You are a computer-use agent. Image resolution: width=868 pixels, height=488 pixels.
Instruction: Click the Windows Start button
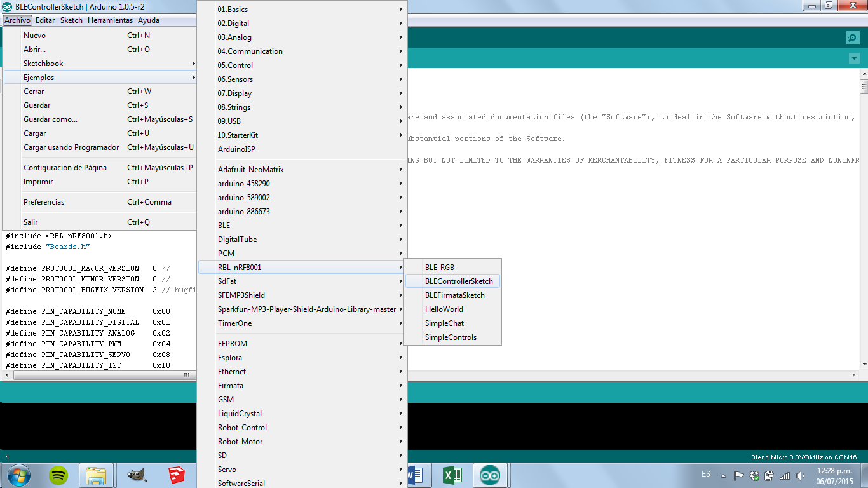click(x=18, y=475)
